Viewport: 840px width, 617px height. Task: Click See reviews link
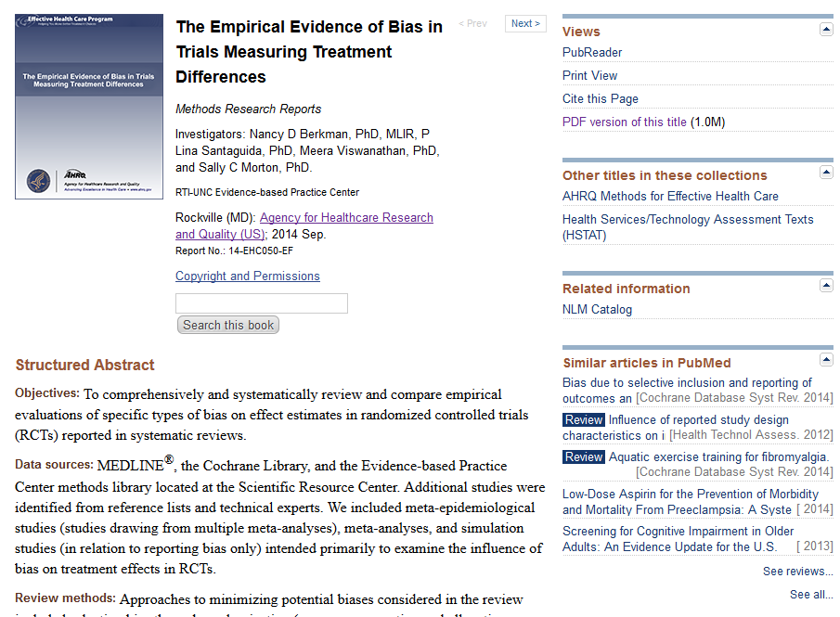[x=797, y=571]
